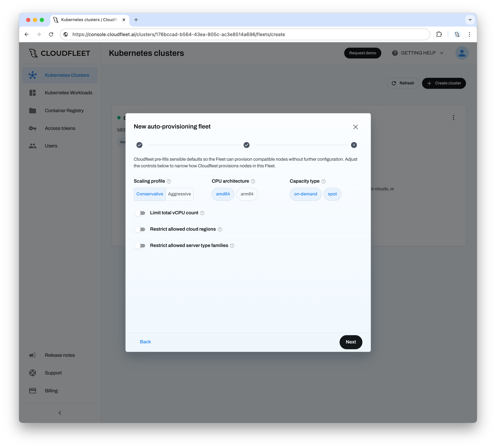View site information icon in address bar
This screenshot has height=448, width=496.
click(66, 34)
